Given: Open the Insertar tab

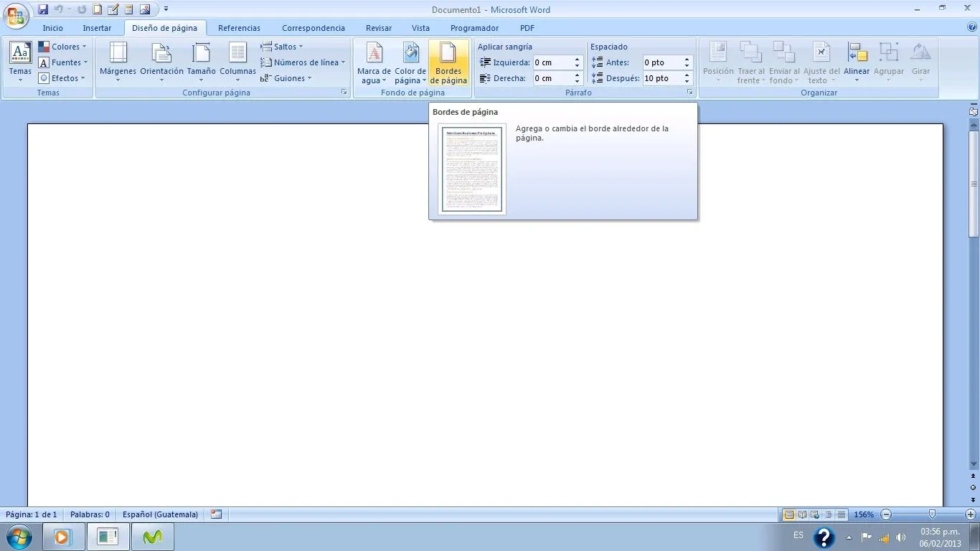Looking at the screenshot, I should (97, 28).
